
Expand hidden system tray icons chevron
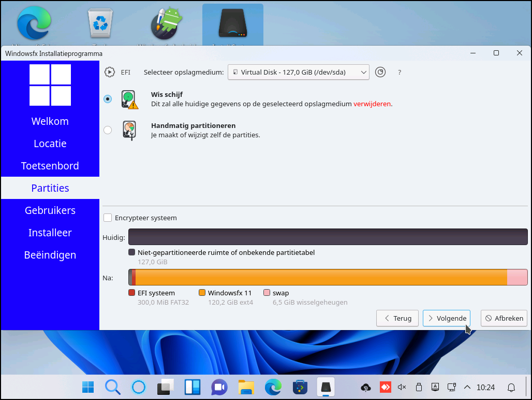(x=467, y=387)
